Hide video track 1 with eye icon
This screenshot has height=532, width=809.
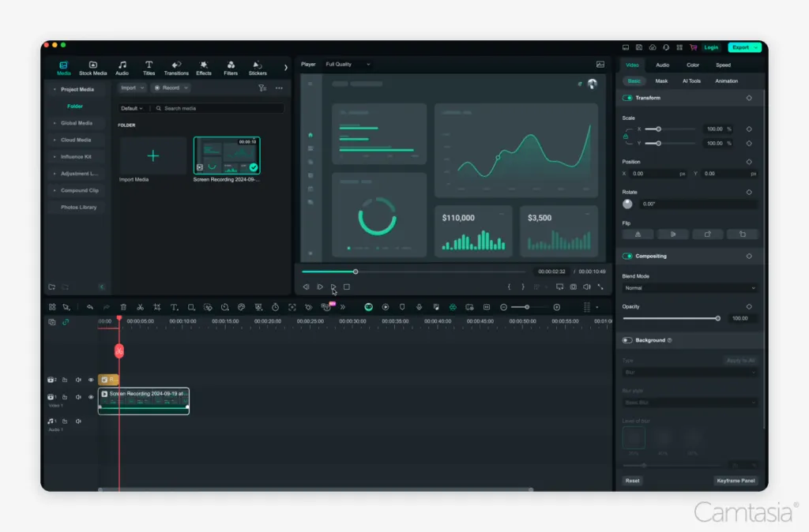pyautogui.click(x=91, y=397)
